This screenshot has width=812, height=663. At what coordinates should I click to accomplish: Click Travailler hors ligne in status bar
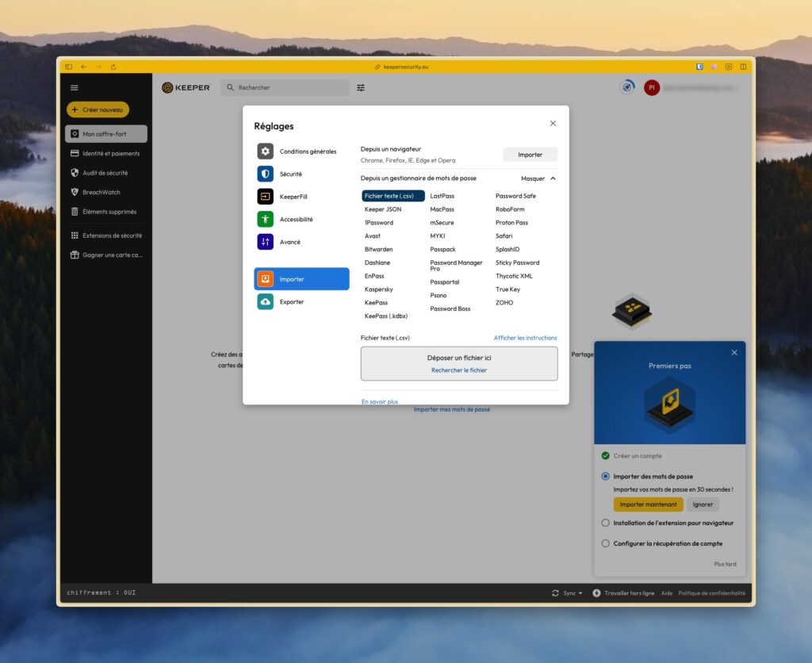(623, 593)
